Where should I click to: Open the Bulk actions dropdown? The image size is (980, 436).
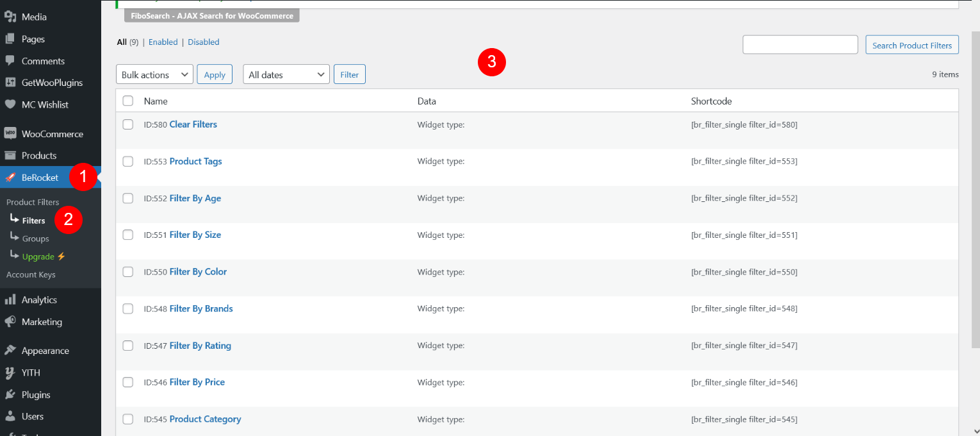point(154,74)
